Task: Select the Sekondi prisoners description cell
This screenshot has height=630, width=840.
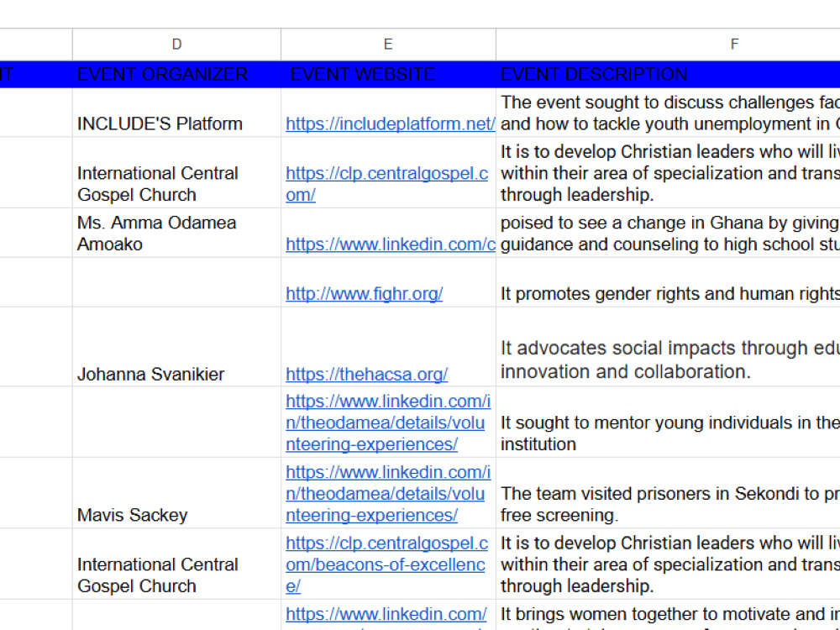Action: [668, 493]
